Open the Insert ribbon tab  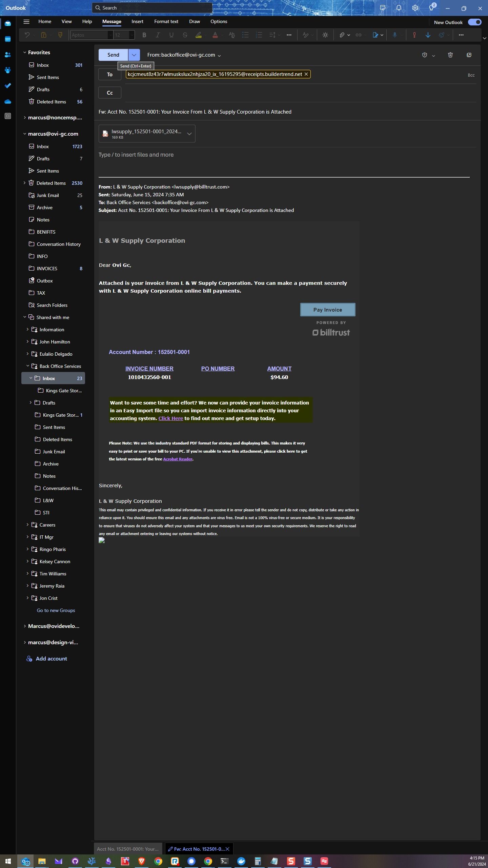[137, 21]
